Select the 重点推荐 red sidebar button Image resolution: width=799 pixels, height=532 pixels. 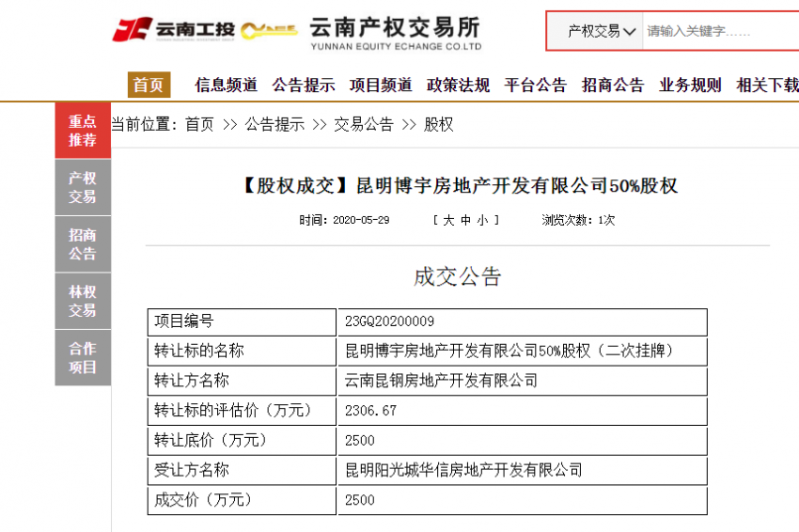coord(83,131)
